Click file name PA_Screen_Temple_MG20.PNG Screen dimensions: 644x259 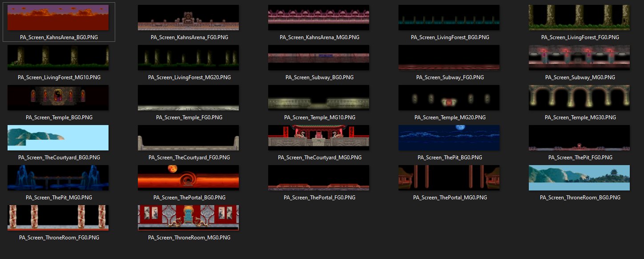point(450,117)
